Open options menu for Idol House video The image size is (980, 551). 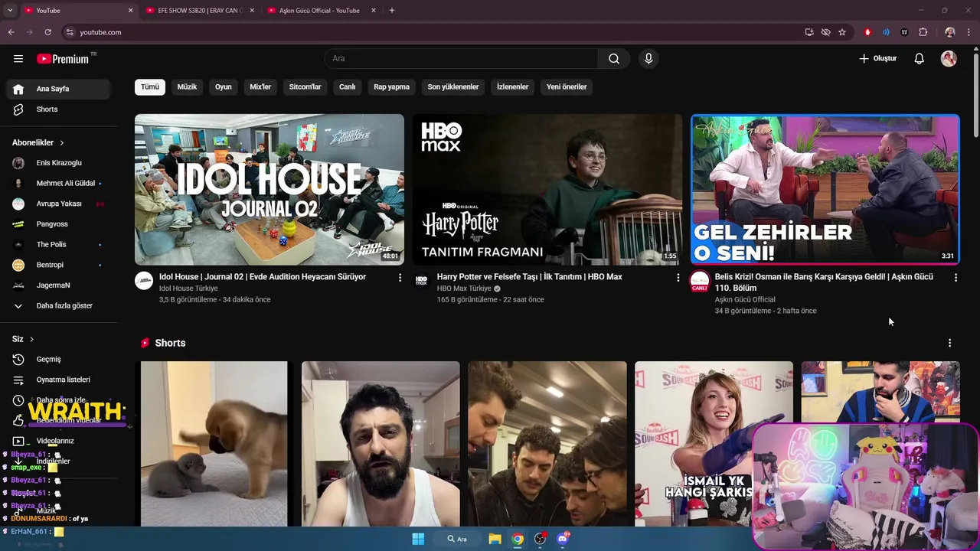click(x=400, y=278)
